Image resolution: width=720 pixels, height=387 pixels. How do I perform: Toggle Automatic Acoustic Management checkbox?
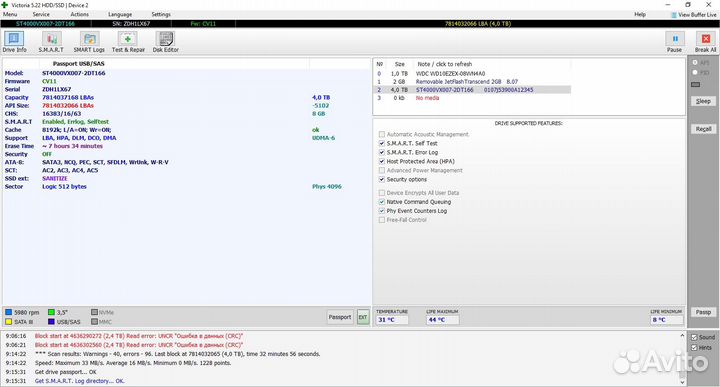click(x=382, y=134)
